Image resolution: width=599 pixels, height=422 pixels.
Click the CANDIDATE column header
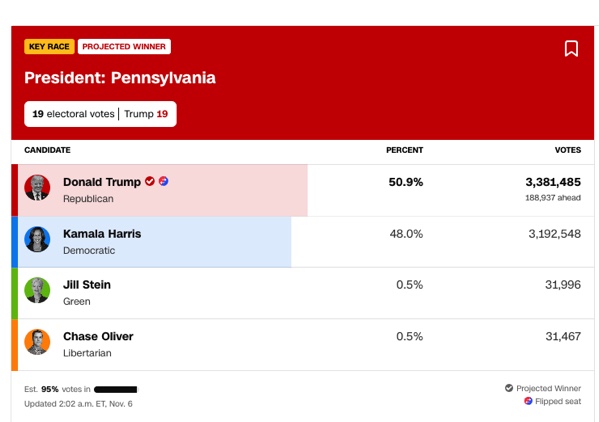coord(47,150)
